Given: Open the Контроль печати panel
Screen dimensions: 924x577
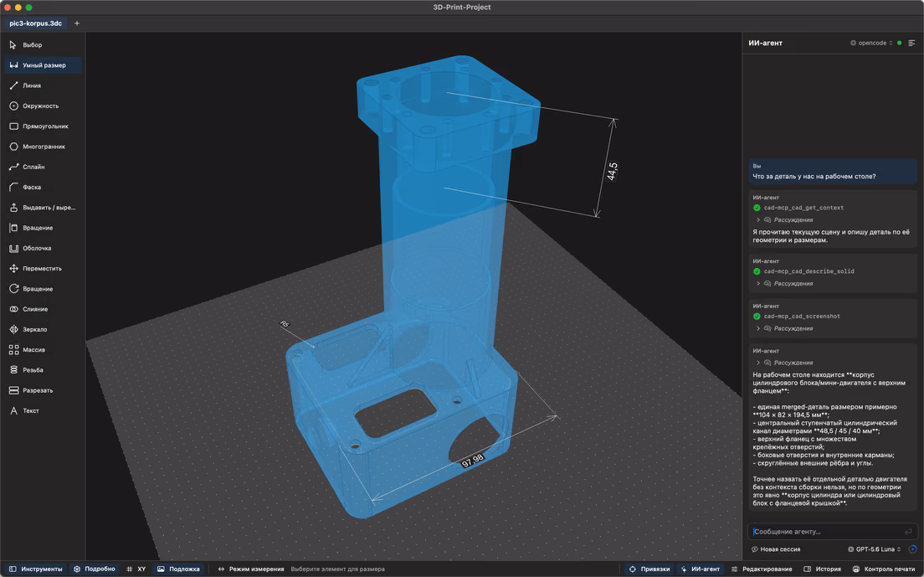Looking at the screenshot, I should [x=884, y=569].
